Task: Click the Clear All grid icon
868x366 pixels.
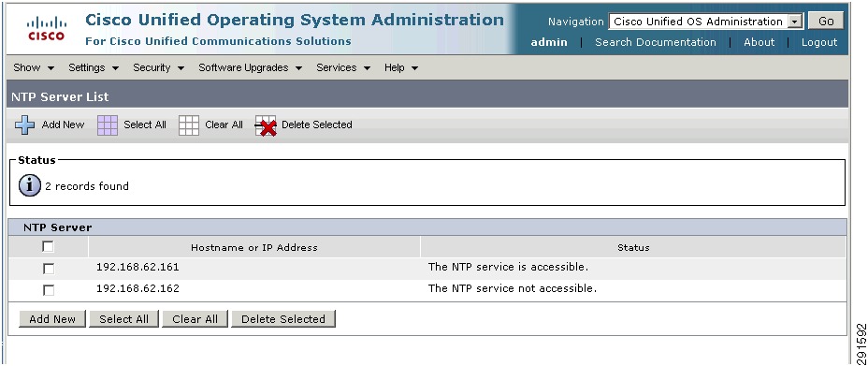Action: click(189, 125)
